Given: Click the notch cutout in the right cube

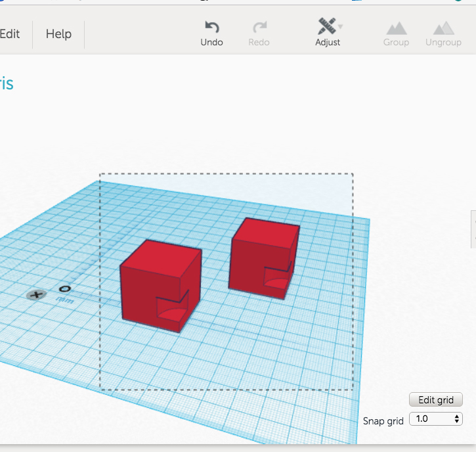Looking at the screenshot, I should point(277,278).
